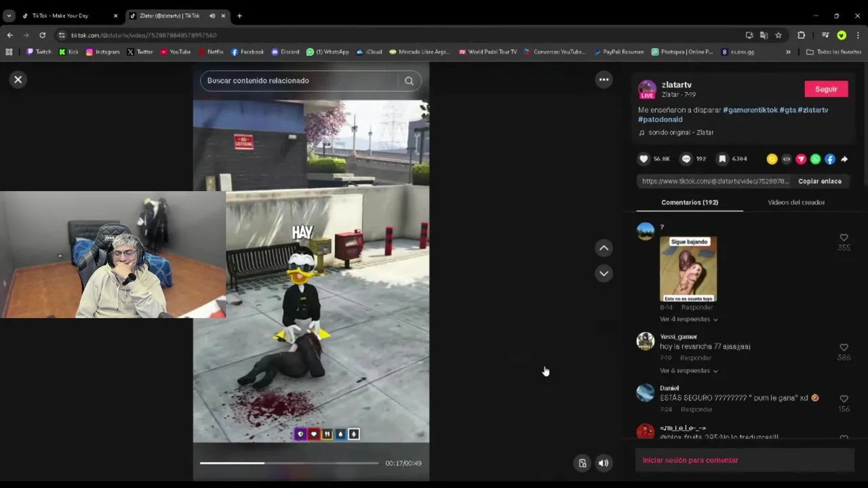Open comments via the speech bubble icon

[686, 159]
